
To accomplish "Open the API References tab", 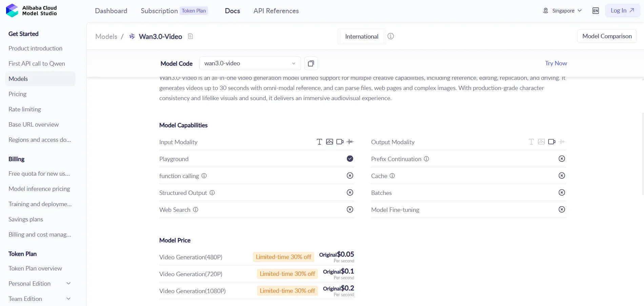I will click(x=276, y=11).
